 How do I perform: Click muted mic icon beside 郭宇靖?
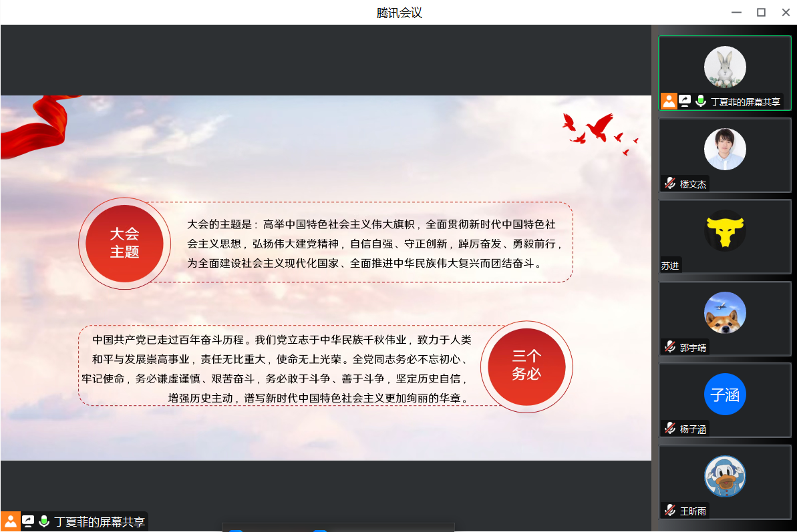tap(669, 347)
